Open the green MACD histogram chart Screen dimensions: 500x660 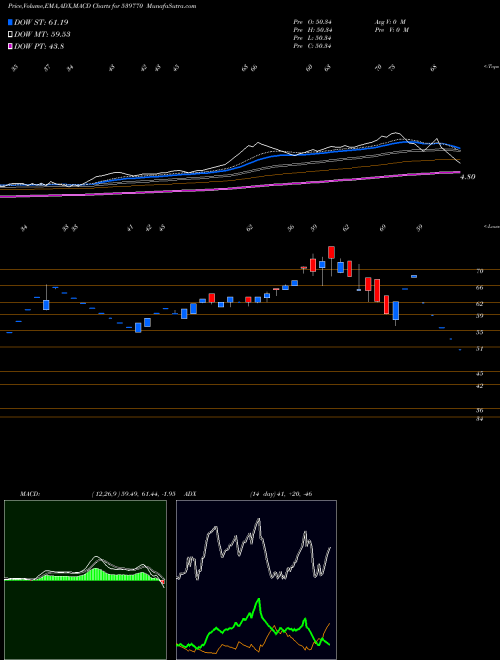85,580
